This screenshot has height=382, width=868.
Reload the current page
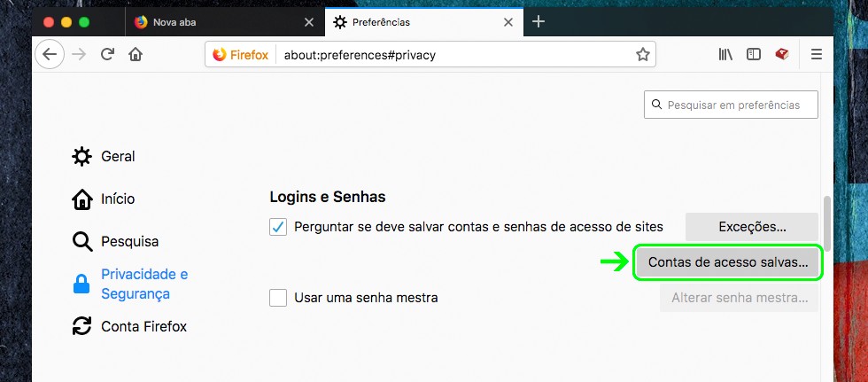click(x=107, y=54)
